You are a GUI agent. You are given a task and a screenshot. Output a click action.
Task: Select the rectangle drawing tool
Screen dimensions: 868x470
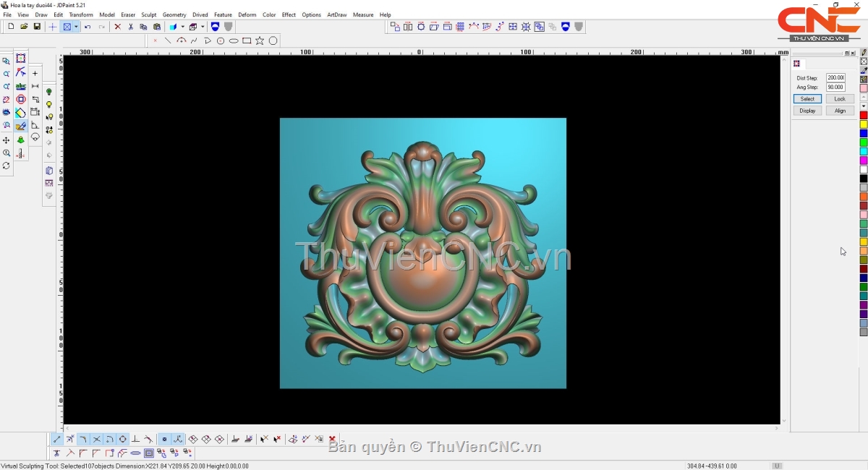pyautogui.click(x=247, y=40)
